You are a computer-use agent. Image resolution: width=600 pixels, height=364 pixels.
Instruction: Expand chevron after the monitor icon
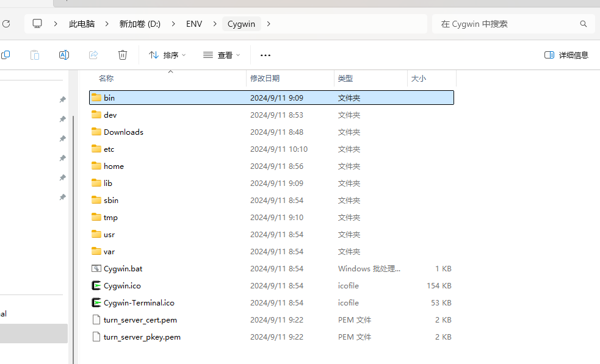point(56,24)
